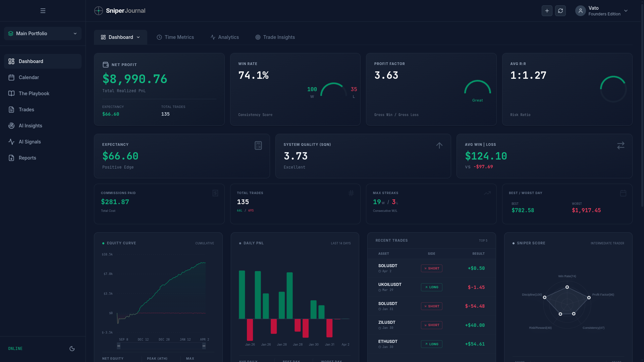Open The Playbook in the sidebar
This screenshot has height=362, width=644.
pos(43,94)
